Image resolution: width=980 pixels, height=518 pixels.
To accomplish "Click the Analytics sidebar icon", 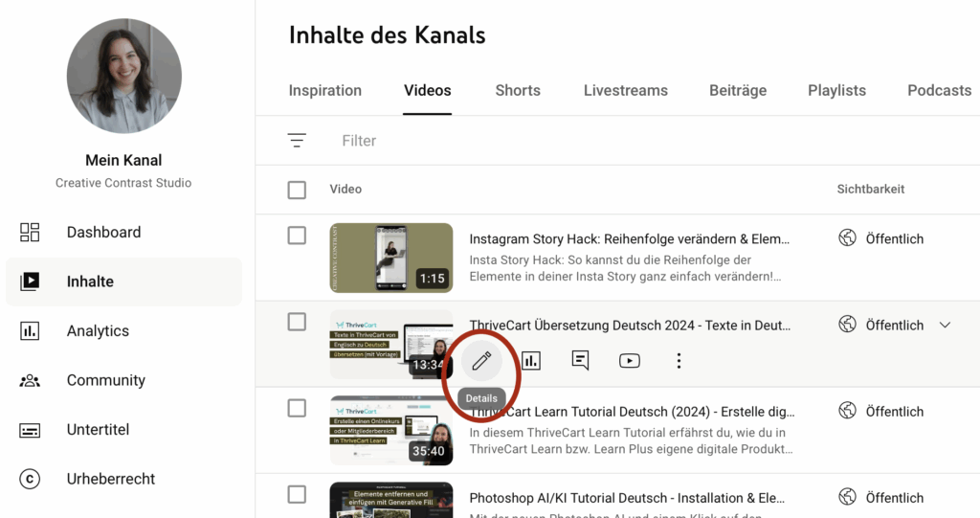I will click(30, 331).
